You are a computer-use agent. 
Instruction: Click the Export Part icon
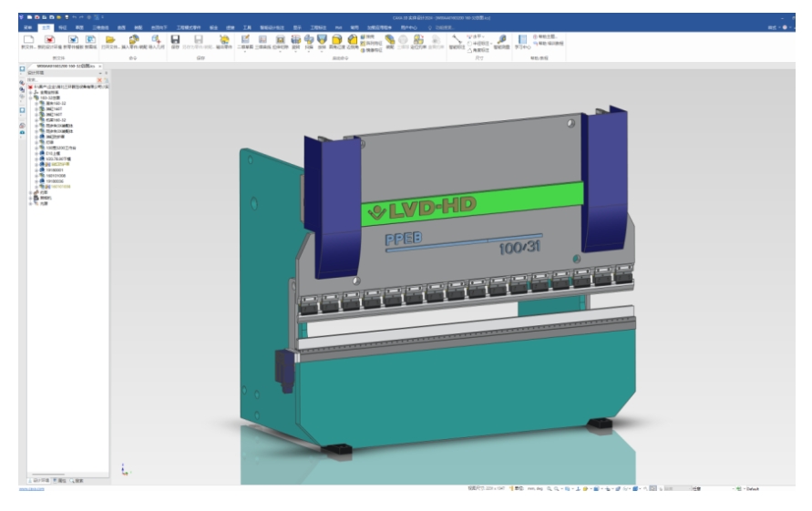(223, 39)
